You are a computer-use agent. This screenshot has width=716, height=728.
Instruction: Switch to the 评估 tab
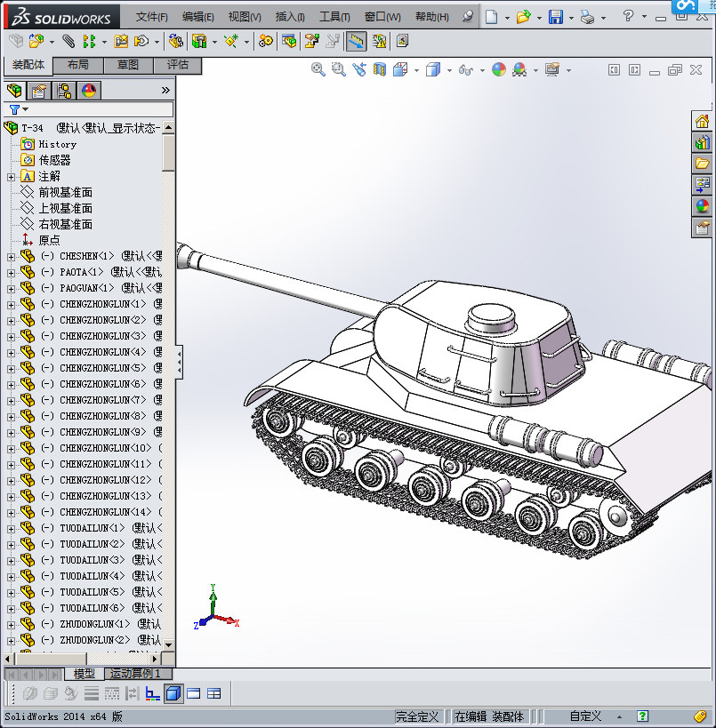[x=177, y=66]
